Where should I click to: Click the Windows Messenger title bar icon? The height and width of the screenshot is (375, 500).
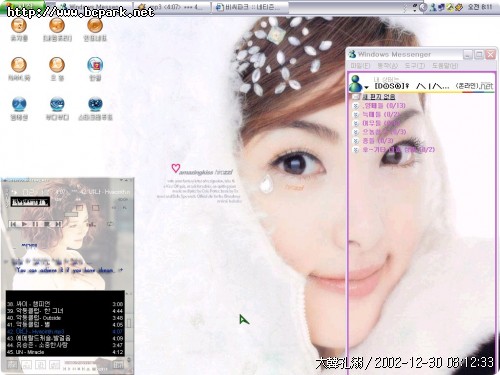tap(352, 54)
